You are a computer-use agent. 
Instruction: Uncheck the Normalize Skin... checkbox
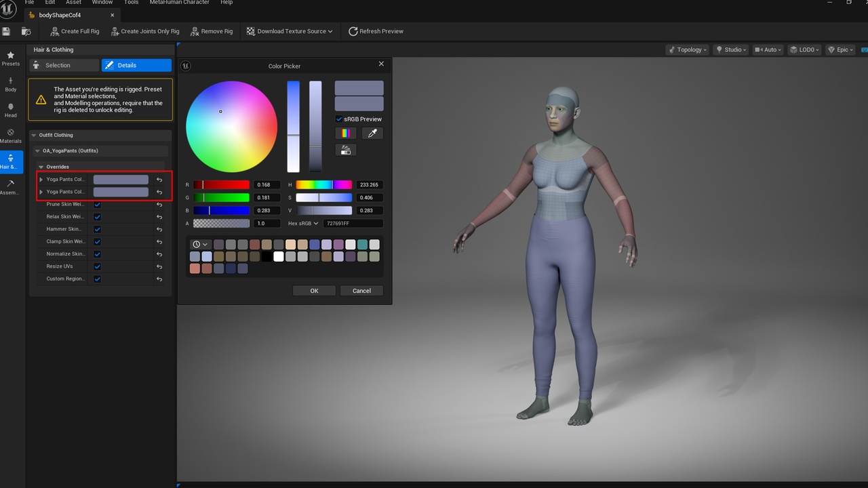coord(98,254)
